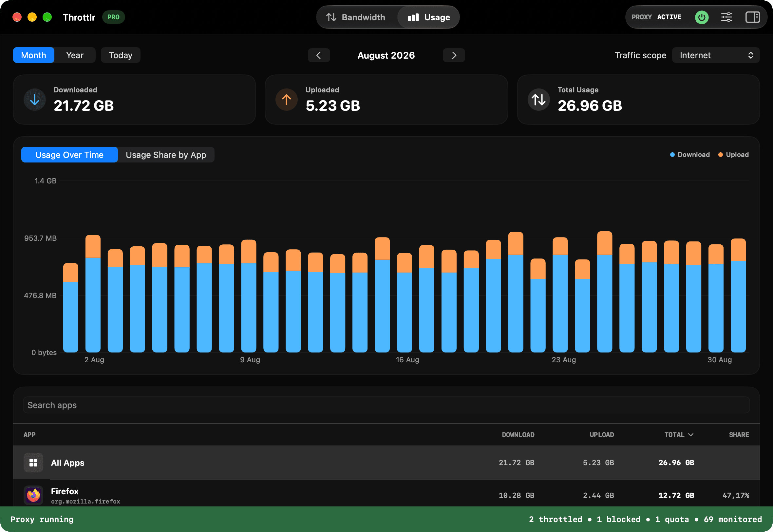The height and width of the screenshot is (532, 773).
Task: Select the Month period
Action: click(x=34, y=55)
